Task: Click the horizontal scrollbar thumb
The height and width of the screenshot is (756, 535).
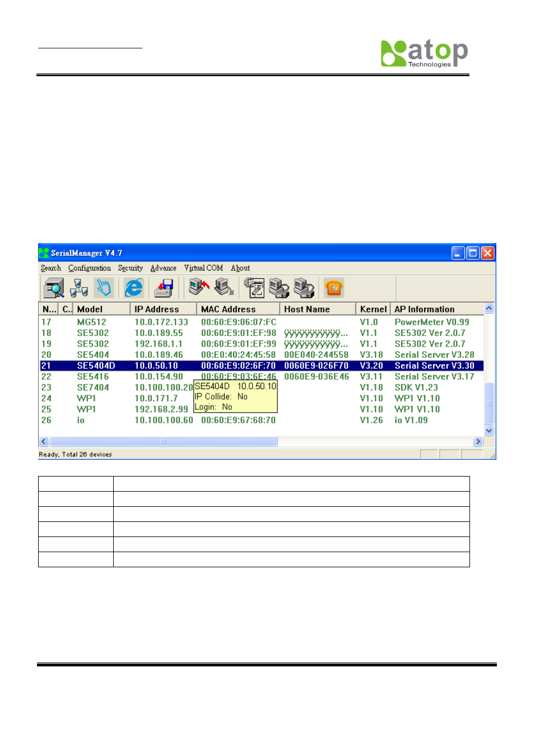Action: point(163,441)
